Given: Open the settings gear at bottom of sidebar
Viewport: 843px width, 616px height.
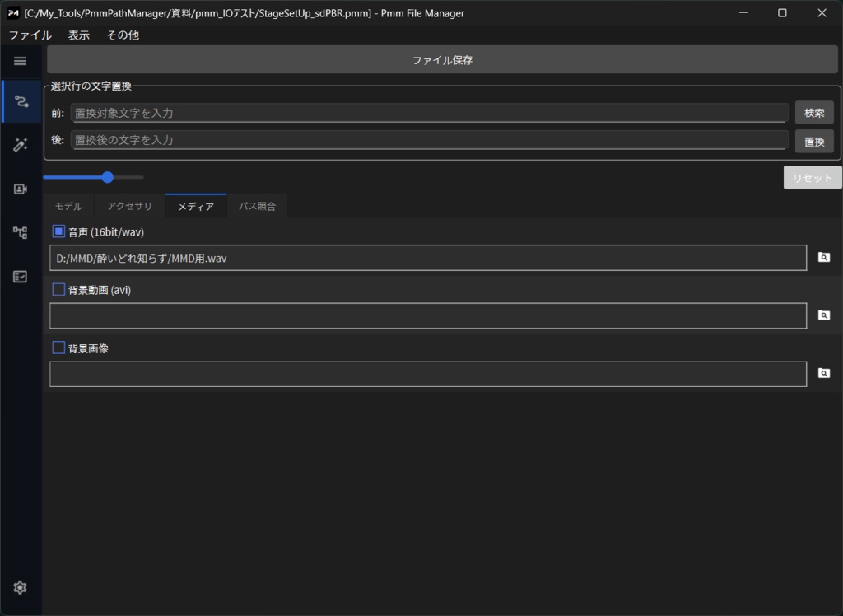Looking at the screenshot, I should coord(20,587).
